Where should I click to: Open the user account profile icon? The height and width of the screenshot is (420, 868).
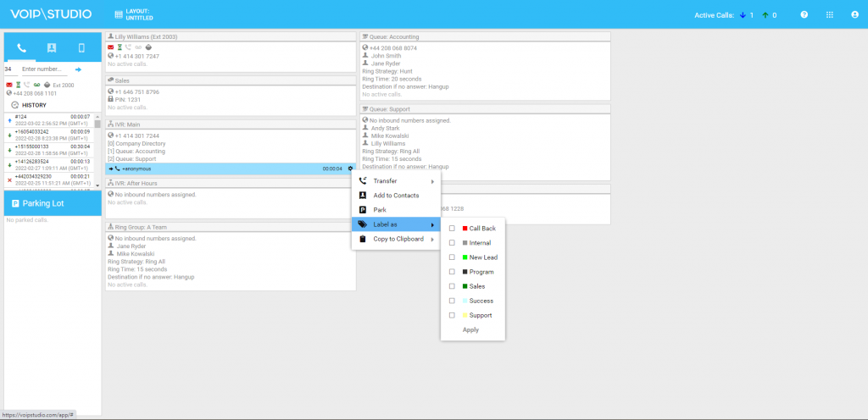pyautogui.click(x=854, y=15)
